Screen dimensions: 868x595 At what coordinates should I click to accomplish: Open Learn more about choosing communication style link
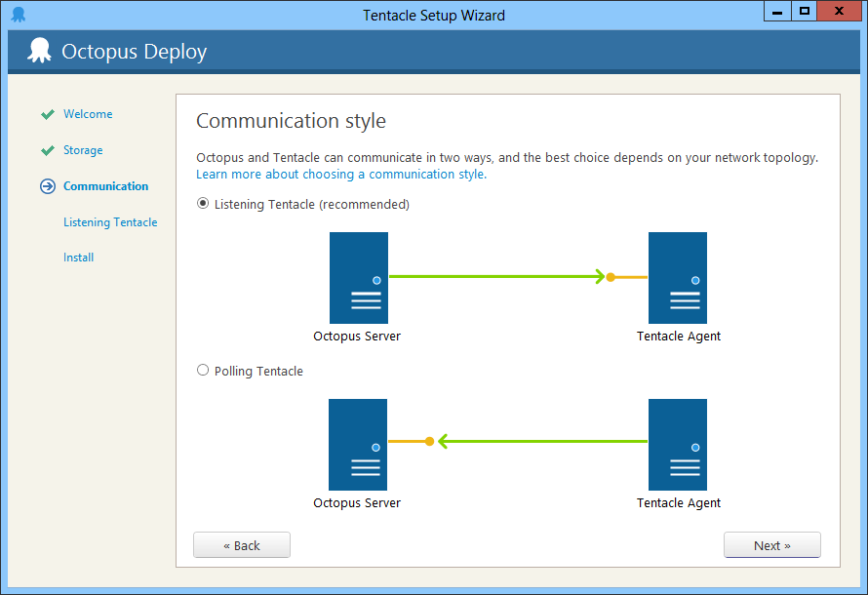pyautogui.click(x=340, y=175)
